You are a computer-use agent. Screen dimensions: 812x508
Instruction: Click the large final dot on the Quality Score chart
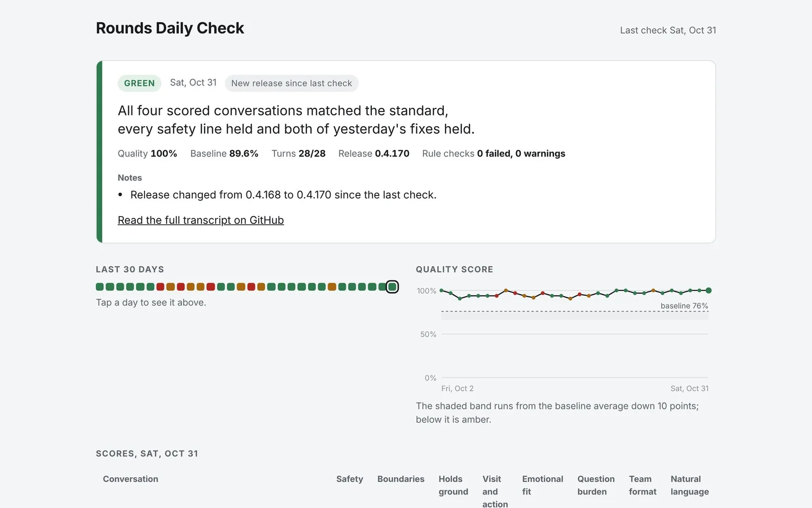coord(709,290)
